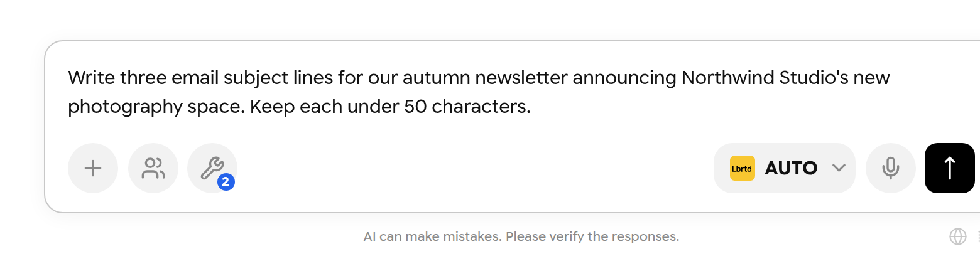Start voice input with the microphone
The height and width of the screenshot is (276, 980).
point(891,168)
